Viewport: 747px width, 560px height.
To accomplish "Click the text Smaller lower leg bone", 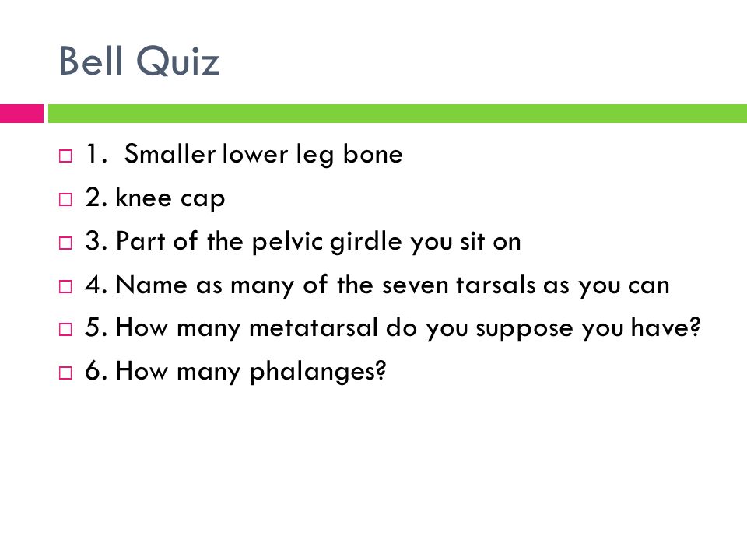I will pos(264,155).
